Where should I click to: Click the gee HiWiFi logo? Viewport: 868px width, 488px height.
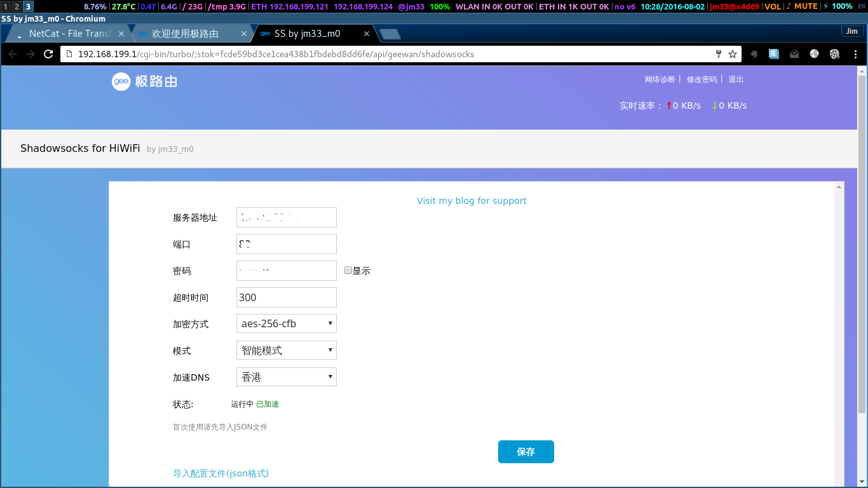(144, 81)
